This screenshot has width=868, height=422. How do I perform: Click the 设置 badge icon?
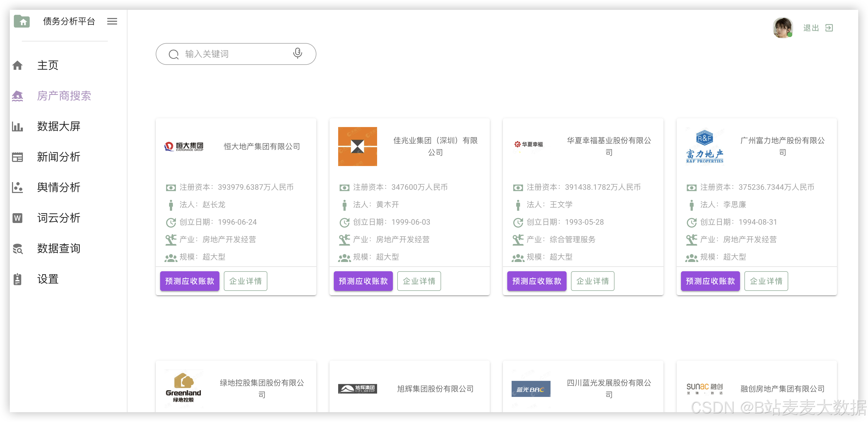pos(17,279)
